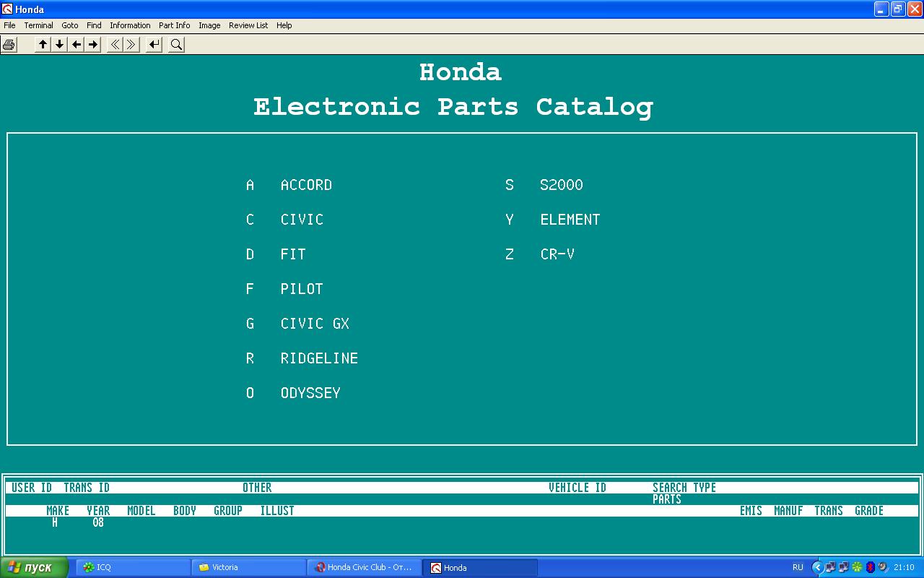The height and width of the screenshot is (578, 924).
Task: Select the CR-V model entry
Action: (x=557, y=254)
